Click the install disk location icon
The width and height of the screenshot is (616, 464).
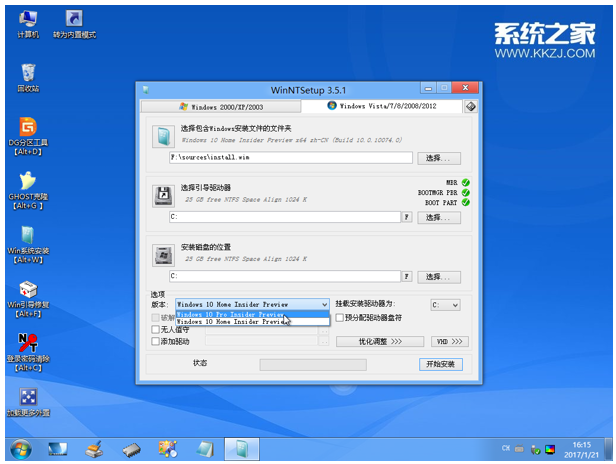[x=163, y=255]
